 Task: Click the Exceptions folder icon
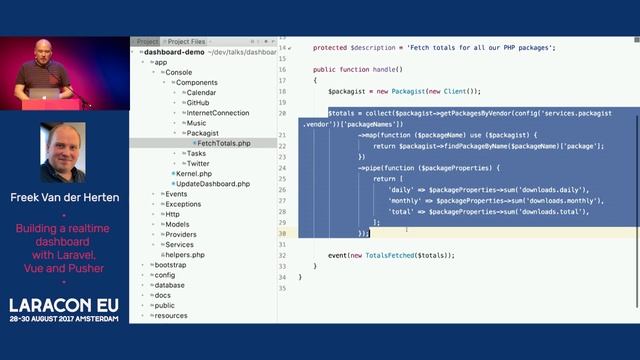[x=162, y=204]
